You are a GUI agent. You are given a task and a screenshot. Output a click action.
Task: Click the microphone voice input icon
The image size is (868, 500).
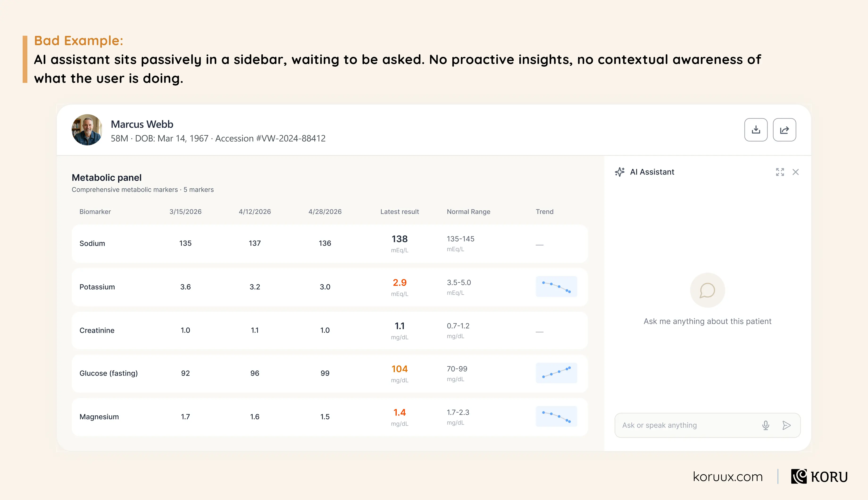click(x=765, y=425)
